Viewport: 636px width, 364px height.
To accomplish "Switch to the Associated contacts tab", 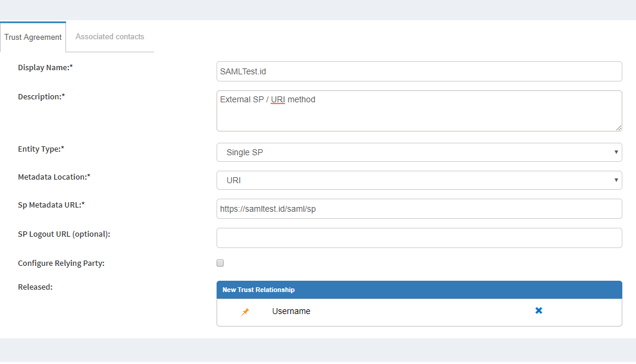I will (x=109, y=37).
